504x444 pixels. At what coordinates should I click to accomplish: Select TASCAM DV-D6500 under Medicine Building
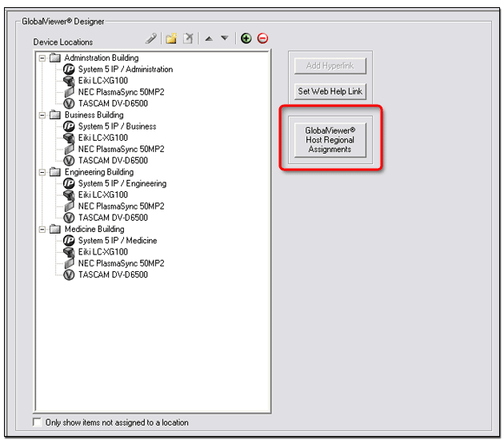[x=112, y=275]
